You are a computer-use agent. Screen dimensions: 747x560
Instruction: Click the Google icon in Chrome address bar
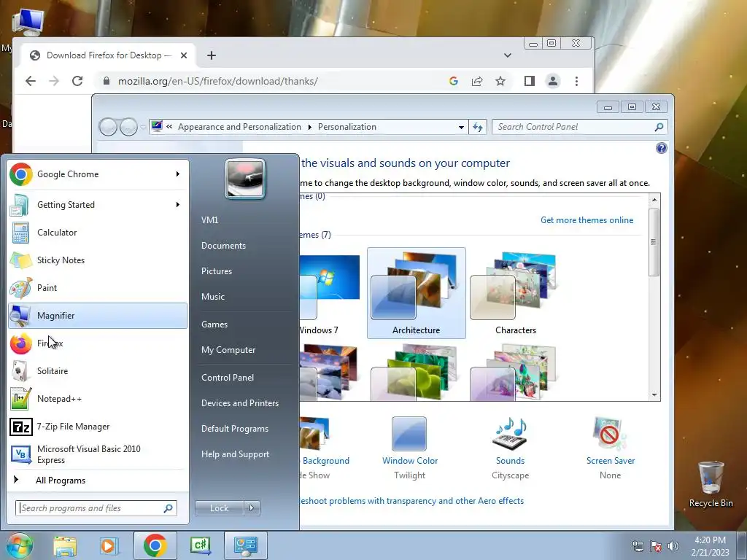click(x=454, y=81)
